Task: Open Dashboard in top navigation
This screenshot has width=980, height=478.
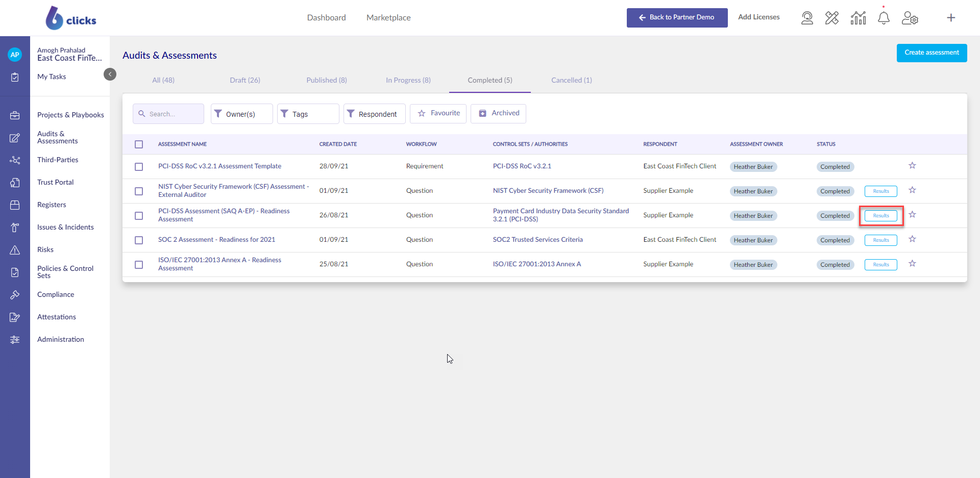Action: click(x=327, y=18)
